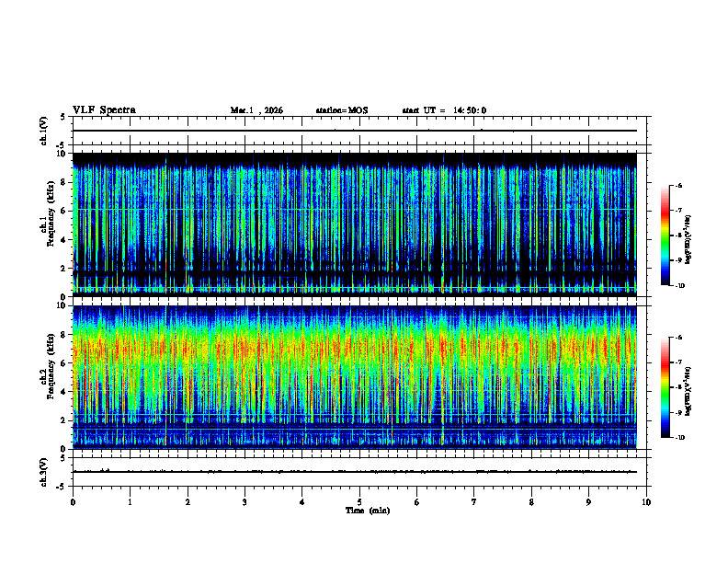Click time tick label "1" on bottom axis
This screenshot has height=563, width=728.
(130, 502)
